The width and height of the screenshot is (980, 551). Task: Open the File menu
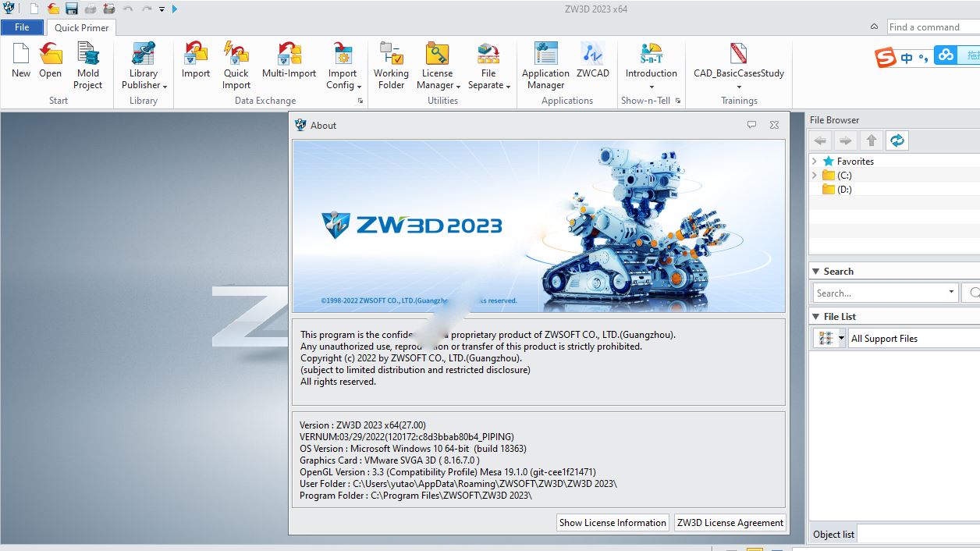click(x=23, y=27)
